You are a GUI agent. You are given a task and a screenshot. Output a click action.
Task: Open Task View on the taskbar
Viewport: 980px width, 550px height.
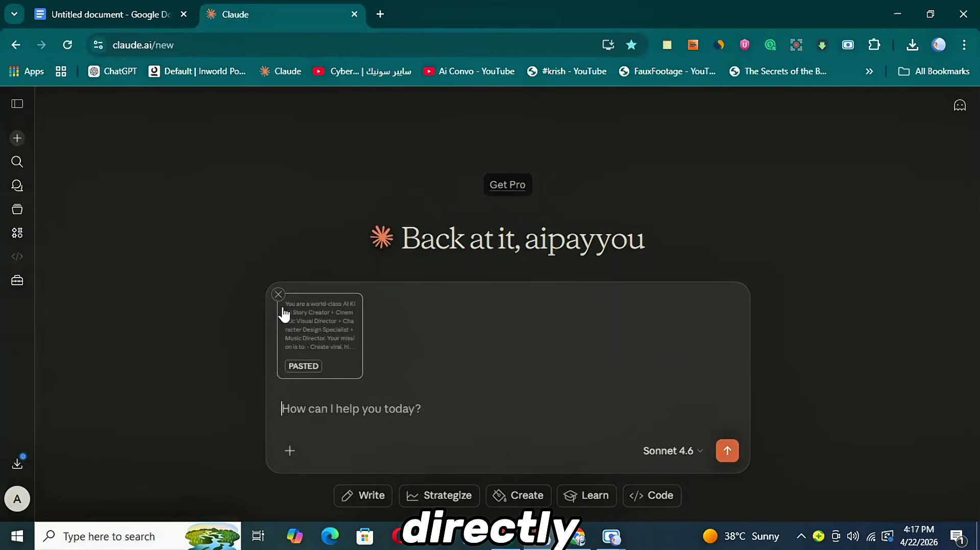pos(258,536)
